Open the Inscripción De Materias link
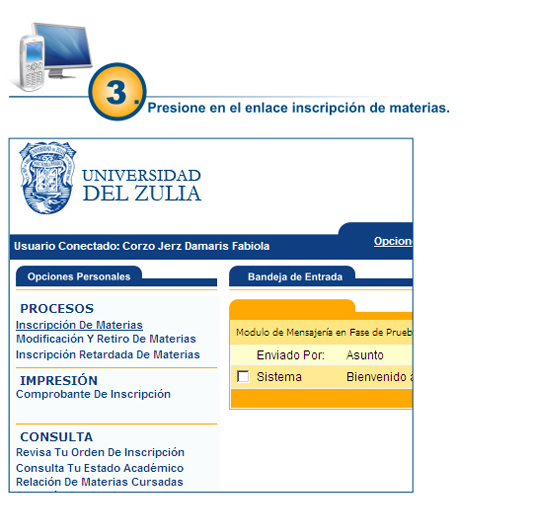533x520 pixels. [x=79, y=325]
